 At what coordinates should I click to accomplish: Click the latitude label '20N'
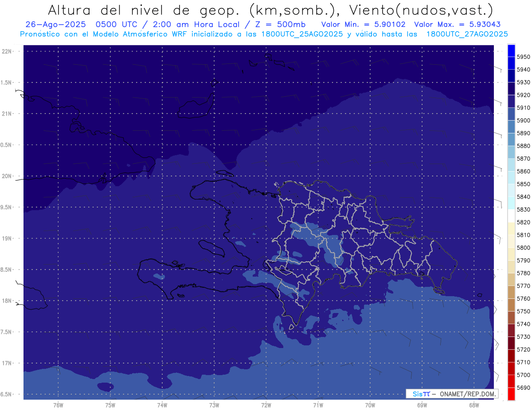[7, 176]
